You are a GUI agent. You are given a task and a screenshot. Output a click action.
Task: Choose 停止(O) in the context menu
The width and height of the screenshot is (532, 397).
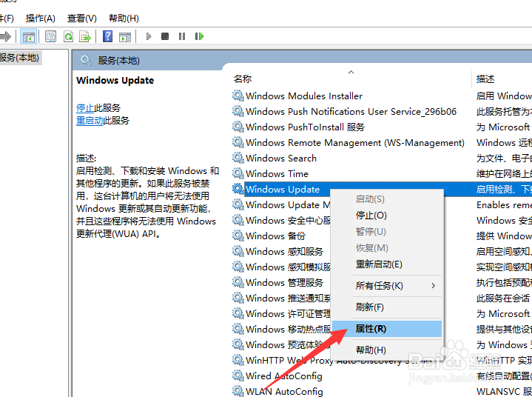coord(387,216)
